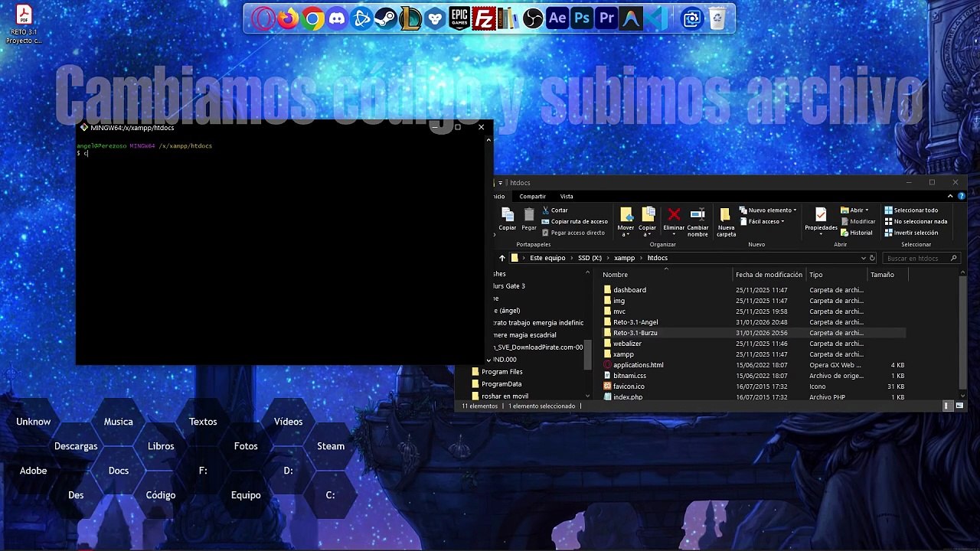Click Cortar in the Explorer ribbon
980x551 pixels.
[555, 210]
